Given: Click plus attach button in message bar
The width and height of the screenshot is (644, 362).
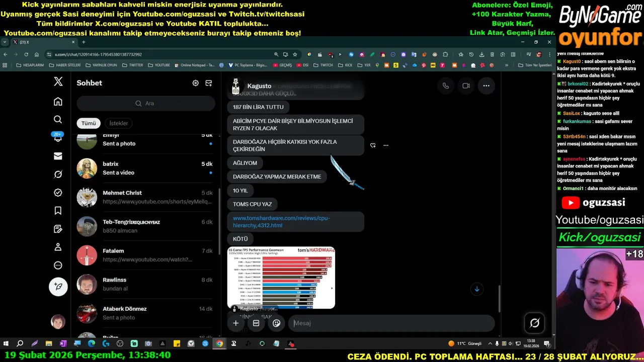Looking at the screenshot, I should click(x=235, y=323).
